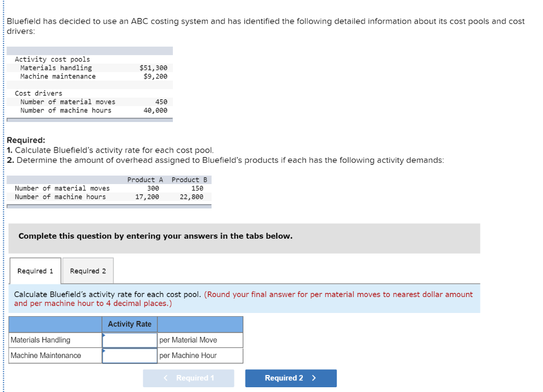Click the blue answer marker on Machine Maintenance field
The width and height of the screenshot is (543, 392).
coord(104,352)
